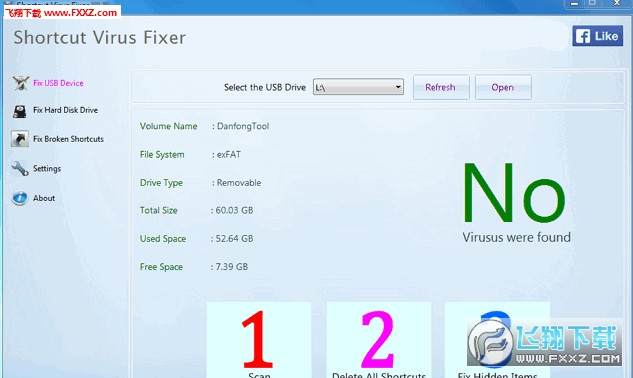The height and width of the screenshot is (378, 633).
Task: Click the volume name DanfongTool
Action: point(243,126)
